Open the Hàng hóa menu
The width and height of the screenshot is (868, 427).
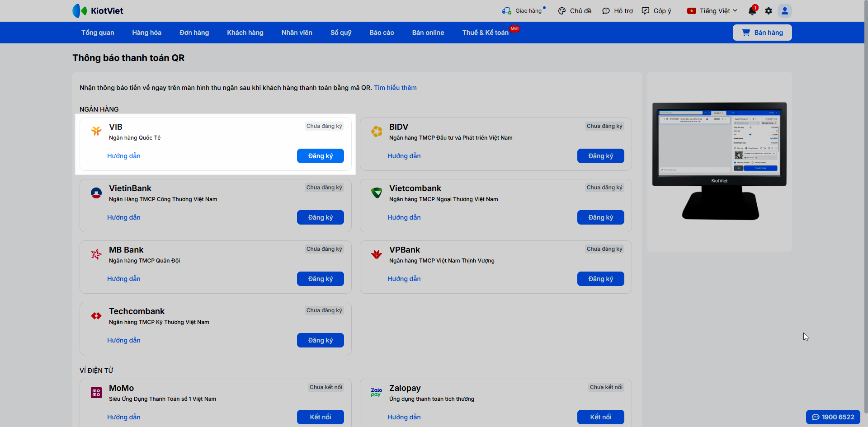[x=147, y=33]
